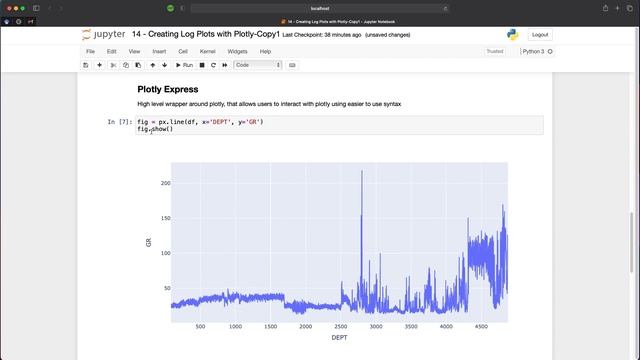Image resolution: width=640 pixels, height=360 pixels.
Task: Insert a new cell below with the plus icon
Action: [99, 65]
